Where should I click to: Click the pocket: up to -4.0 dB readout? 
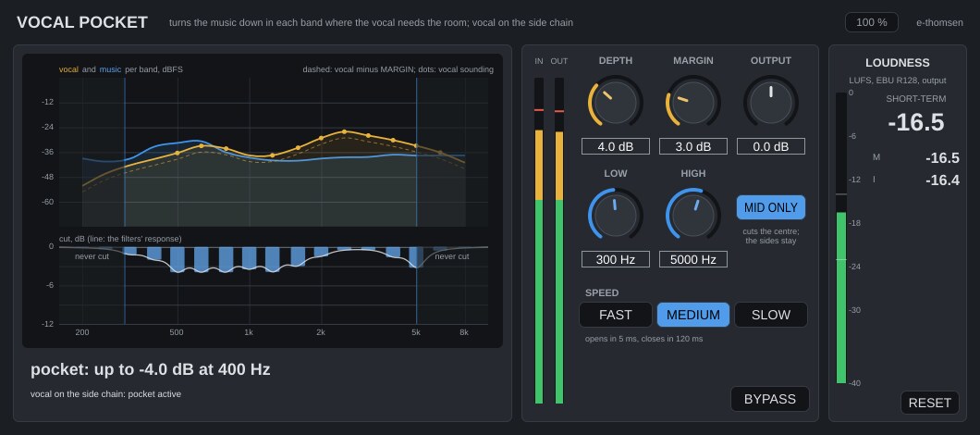151,369
